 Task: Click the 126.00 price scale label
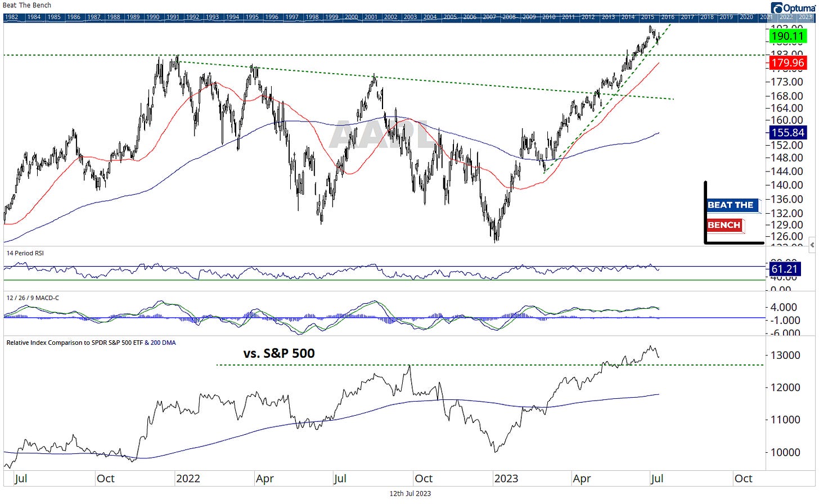pyautogui.click(x=787, y=236)
